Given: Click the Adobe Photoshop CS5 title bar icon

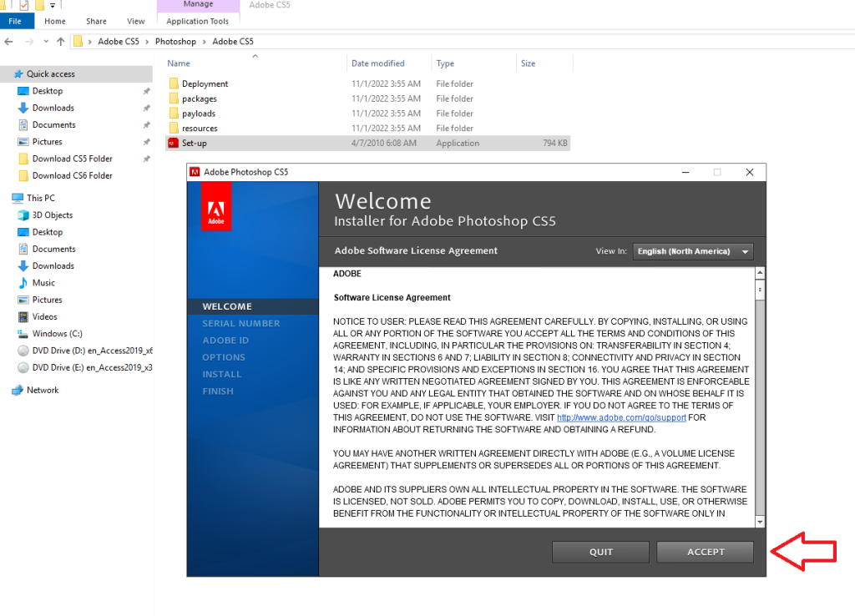Looking at the screenshot, I should point(195,172).
